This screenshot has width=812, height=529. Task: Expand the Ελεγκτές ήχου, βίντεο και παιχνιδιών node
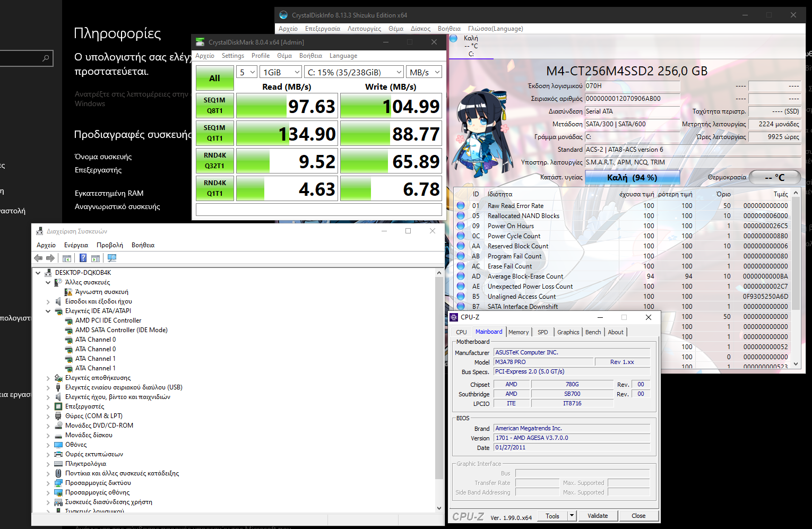(x=48, y=397)
